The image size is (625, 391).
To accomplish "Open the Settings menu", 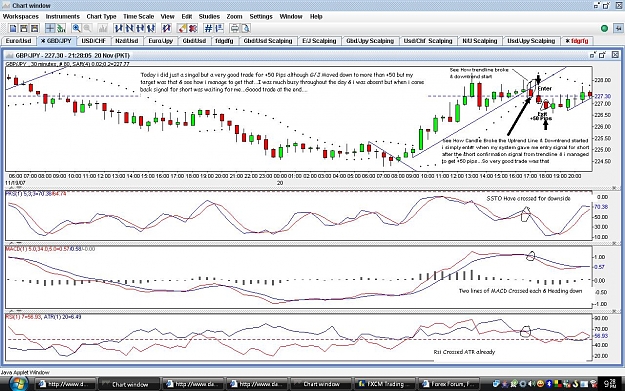I will click(261, 16).
